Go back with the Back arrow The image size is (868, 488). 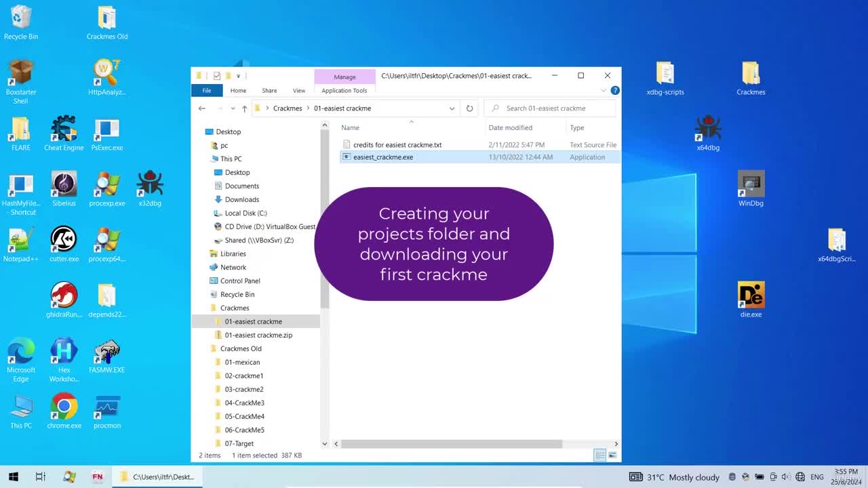(202, 108)
